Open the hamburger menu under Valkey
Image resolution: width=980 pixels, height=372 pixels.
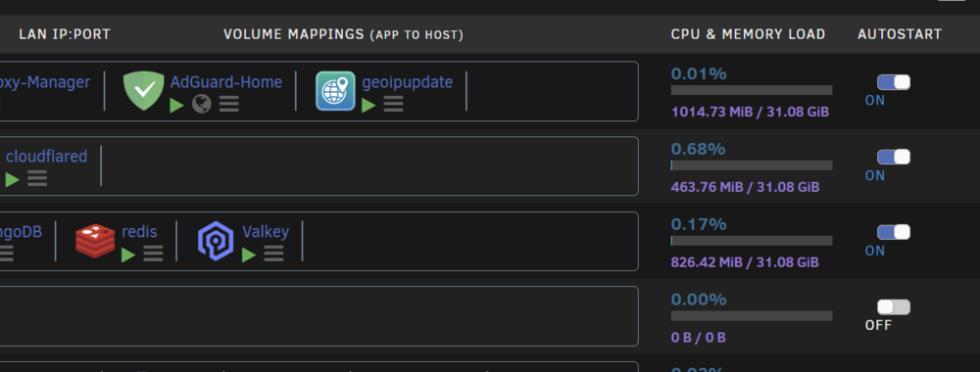click(x=273, y=254)
